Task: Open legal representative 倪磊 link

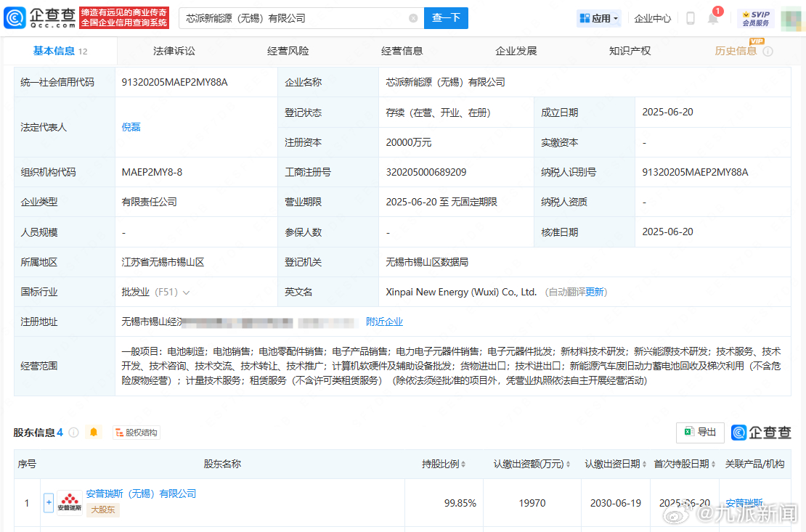Action: pos(131,127)
